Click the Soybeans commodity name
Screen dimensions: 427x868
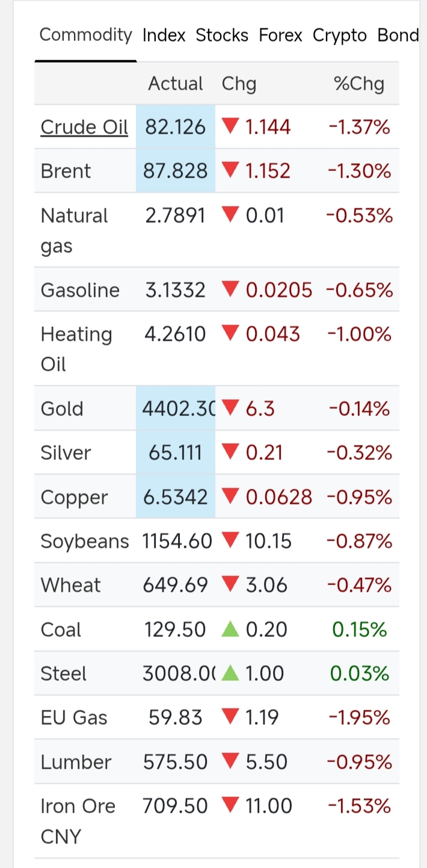pyautogui.click(x=85, y=541)
